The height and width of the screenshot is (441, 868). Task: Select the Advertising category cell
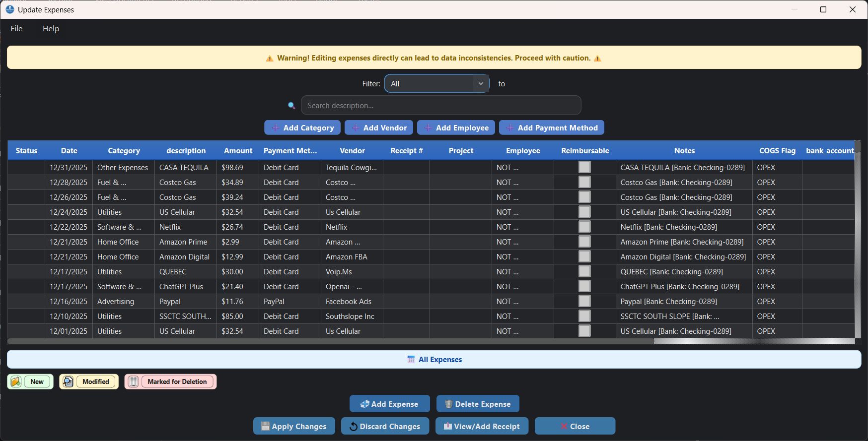pos(124,301)
